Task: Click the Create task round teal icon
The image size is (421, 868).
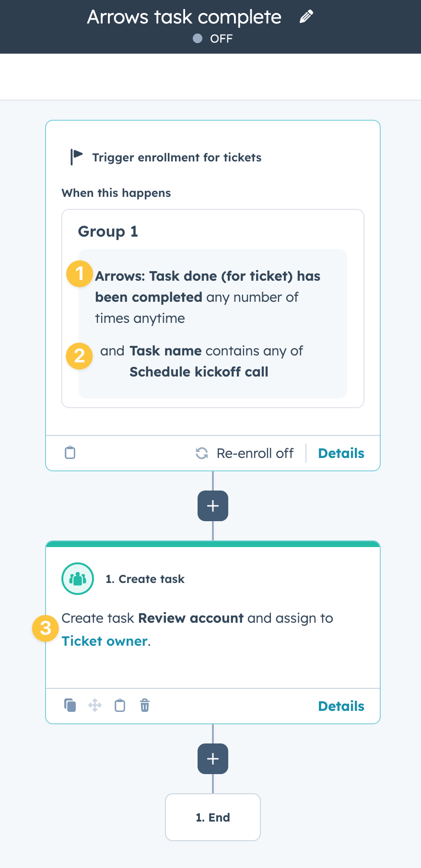Action: point(78,579)
